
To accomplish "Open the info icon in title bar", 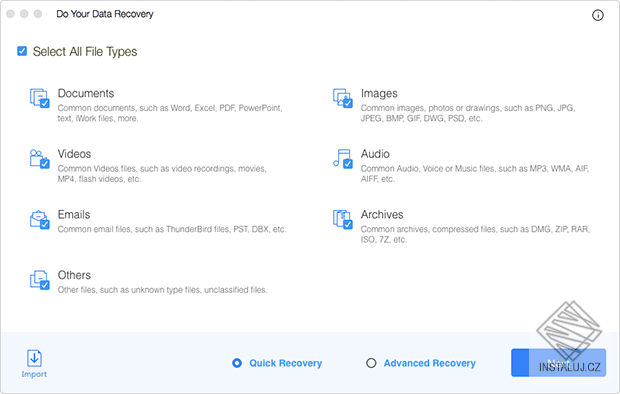I will (x=597, y=15).
